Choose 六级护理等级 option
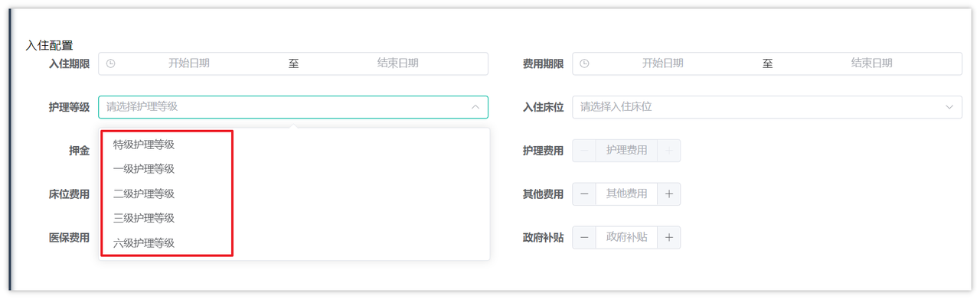The image size is (980, 299). [x=294, y=243]
